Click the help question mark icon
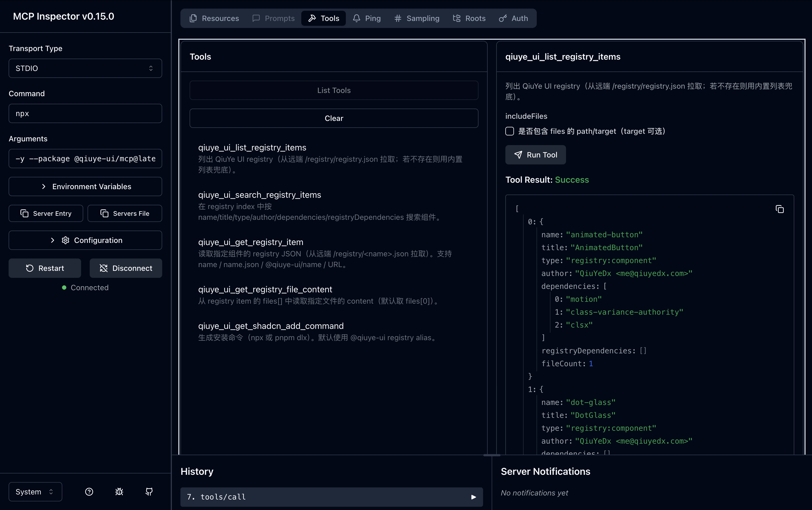The image size is (812, 510). click(x=89, y=491)
